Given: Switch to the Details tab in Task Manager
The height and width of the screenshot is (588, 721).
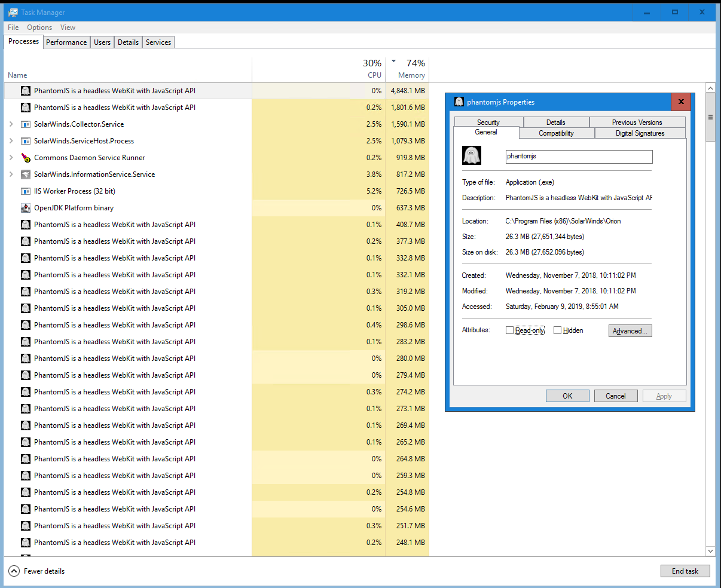Looking at the screenshot, I should [x=128, y=42].
